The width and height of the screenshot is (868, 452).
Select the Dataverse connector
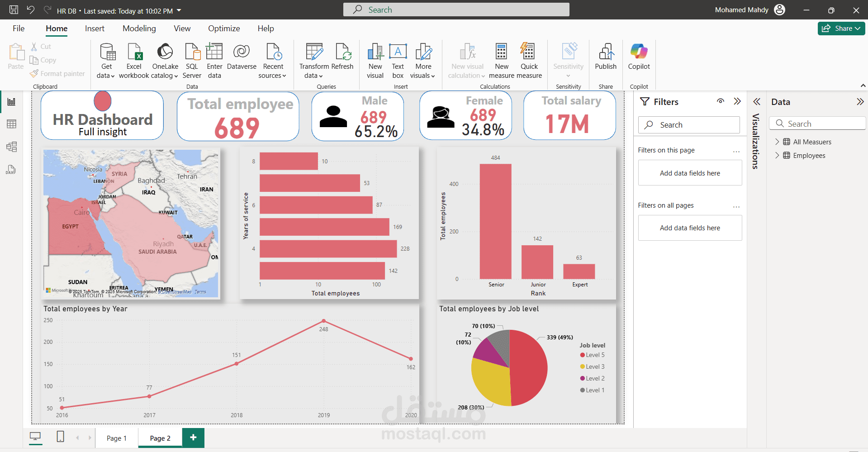pyautogui.click(x=242, y=57)
